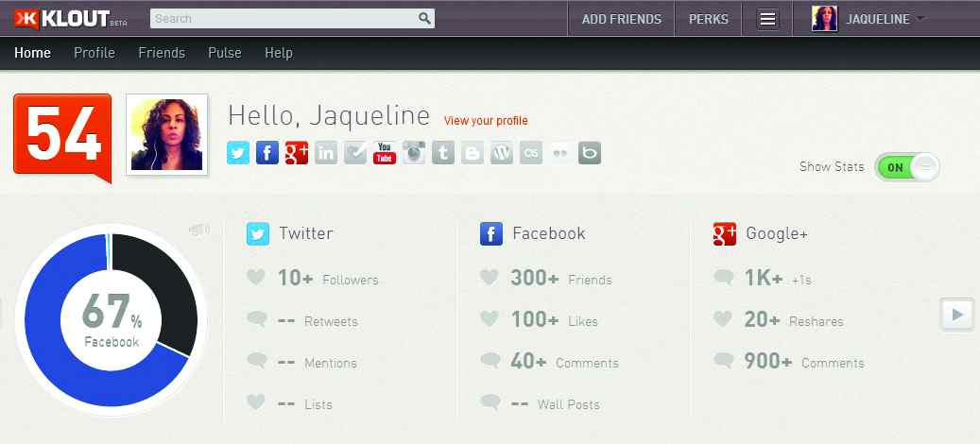This screenshot has width=980, height=444.
Task: Open the JAQUELINE account dropdown arrow
Action: click(x=920, y=19)
